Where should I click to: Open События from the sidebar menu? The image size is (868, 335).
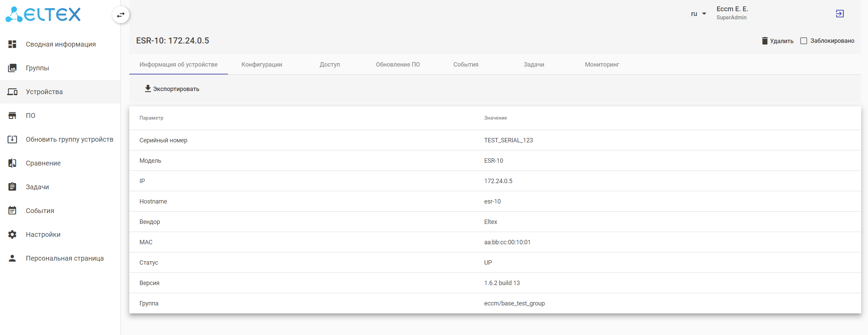coord(40,211)
